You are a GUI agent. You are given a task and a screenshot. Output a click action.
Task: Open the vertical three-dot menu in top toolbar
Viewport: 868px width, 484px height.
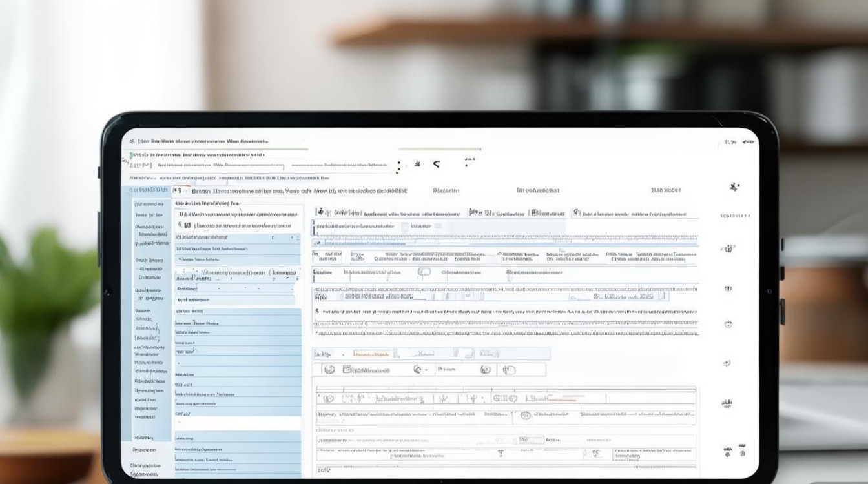click(398, 166)
